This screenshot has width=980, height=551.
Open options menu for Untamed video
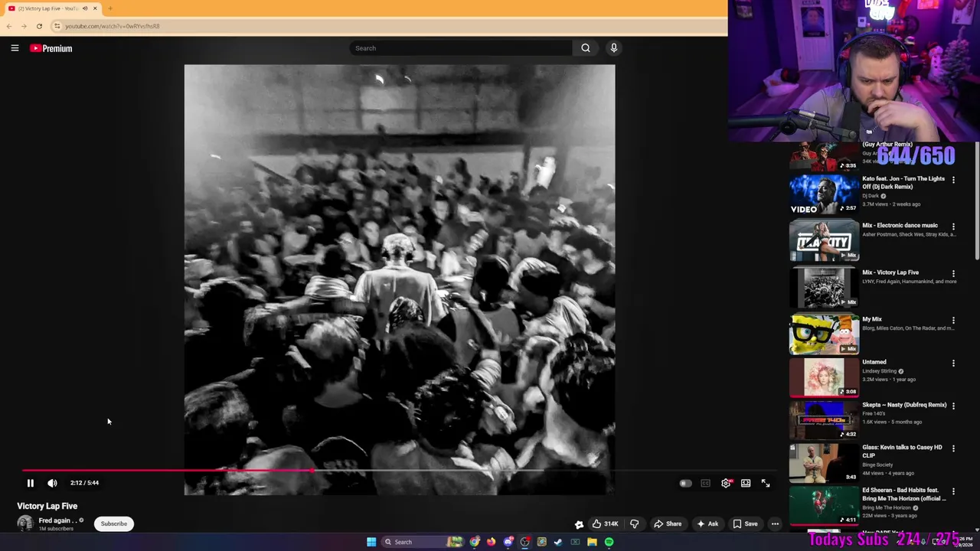[x=953, y=363]
